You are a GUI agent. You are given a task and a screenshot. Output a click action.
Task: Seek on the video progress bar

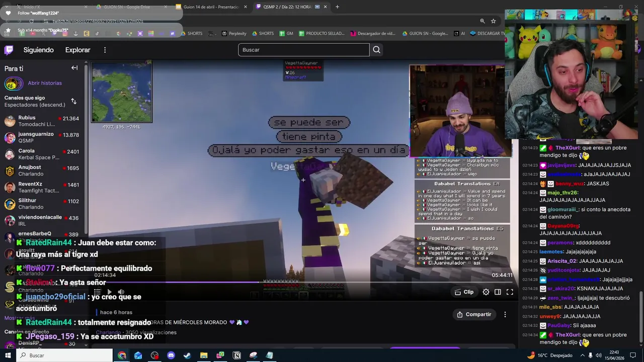(x=303, y=282)
